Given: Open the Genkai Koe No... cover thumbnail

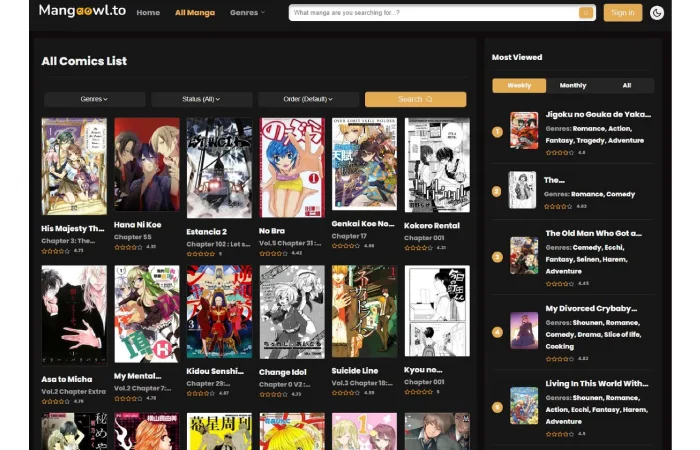Looking at the screenshot, I should tap(364, 164).
